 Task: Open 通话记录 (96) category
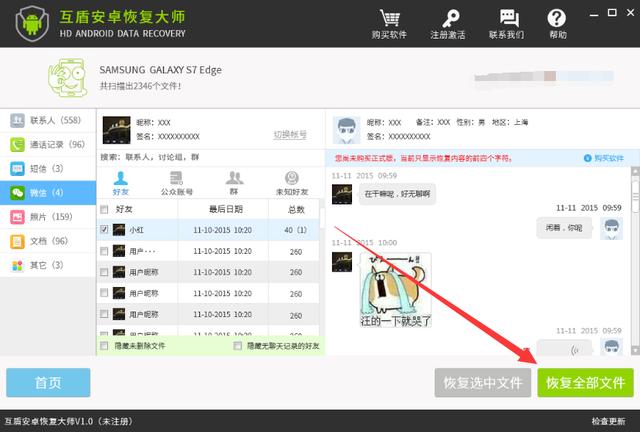pyautogui.click(x=48, y=145)
